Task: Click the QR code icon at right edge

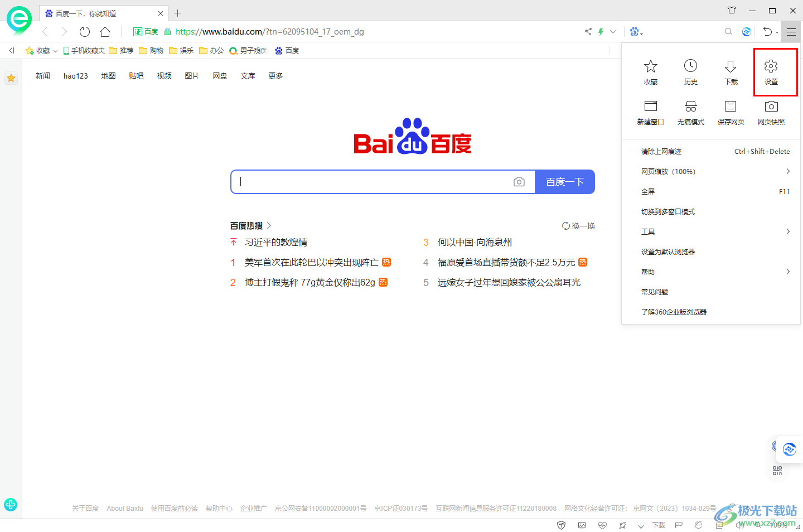Action: coord(777,471)
